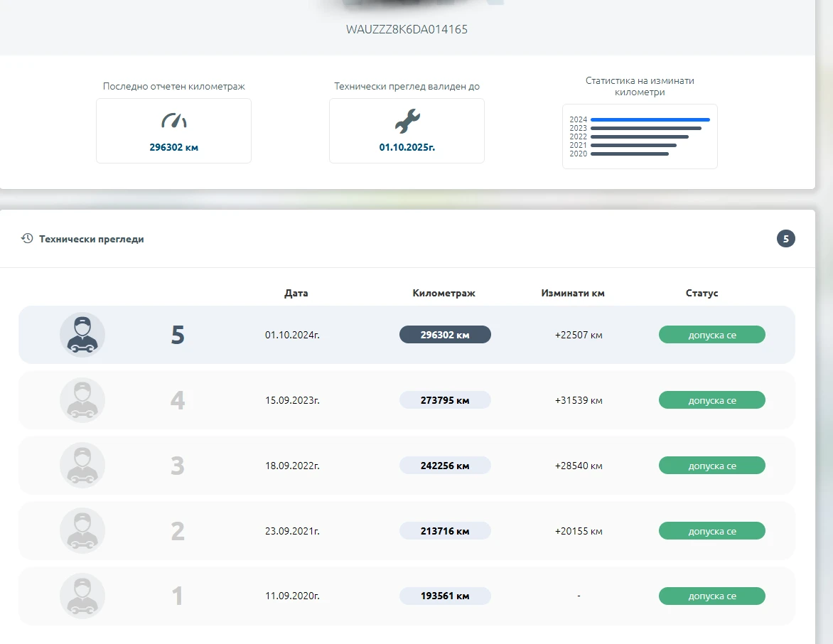The width and height of the screenshot is (833, 644).
Task: Click the 296302 км mileage pill in table
Action: pyautogui.click(x=445, y=335)
